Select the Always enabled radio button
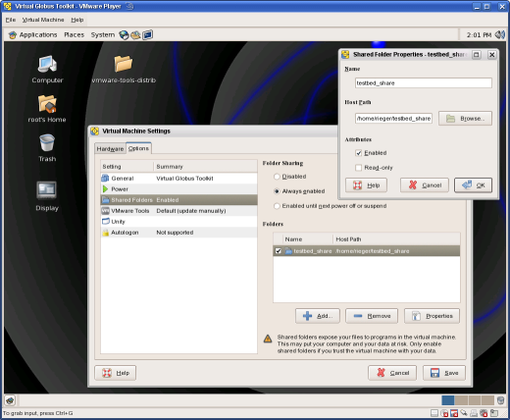Screen dimensions: 510x420 [x=277, y=191]
